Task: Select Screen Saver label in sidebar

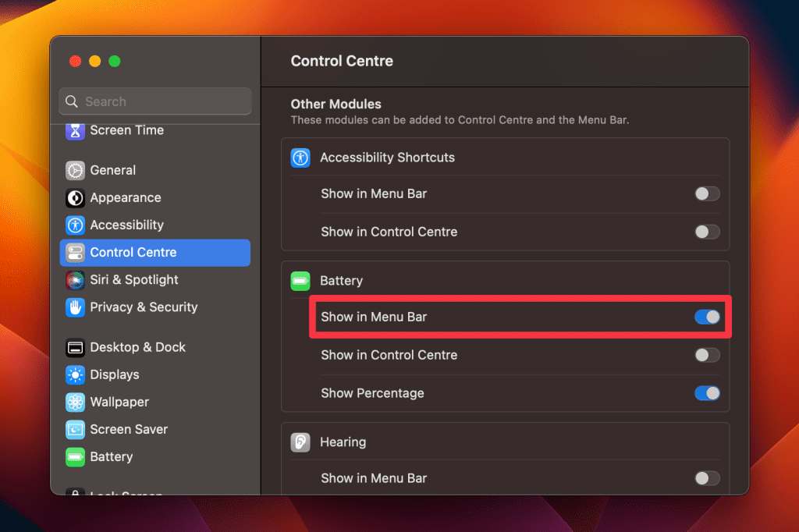Action: coord(129,430)
